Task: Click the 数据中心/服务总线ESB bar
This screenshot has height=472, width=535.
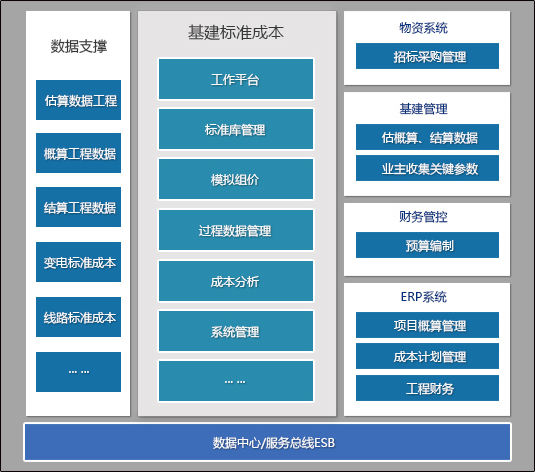Action: click(x=268, y=442)
